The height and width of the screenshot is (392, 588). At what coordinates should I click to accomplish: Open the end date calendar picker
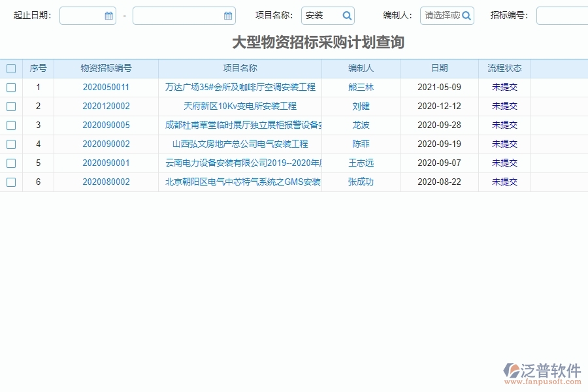click(228, 15)
